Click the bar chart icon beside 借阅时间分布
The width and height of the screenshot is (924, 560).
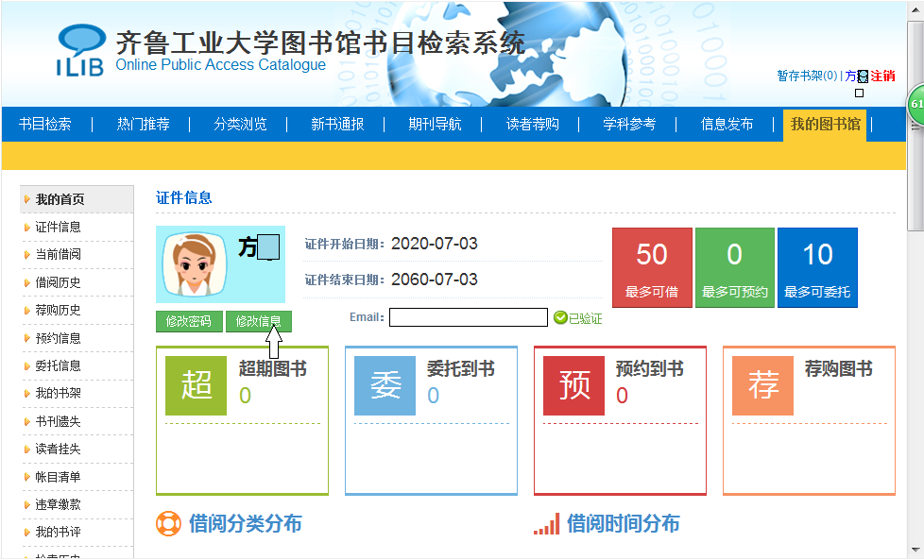[x=546, y=524]
